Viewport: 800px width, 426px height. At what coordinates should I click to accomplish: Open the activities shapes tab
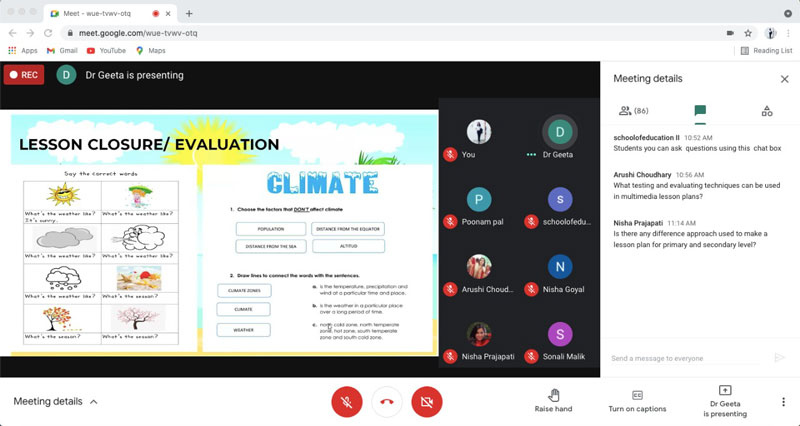pyautogui.click(x=767, y=111)
